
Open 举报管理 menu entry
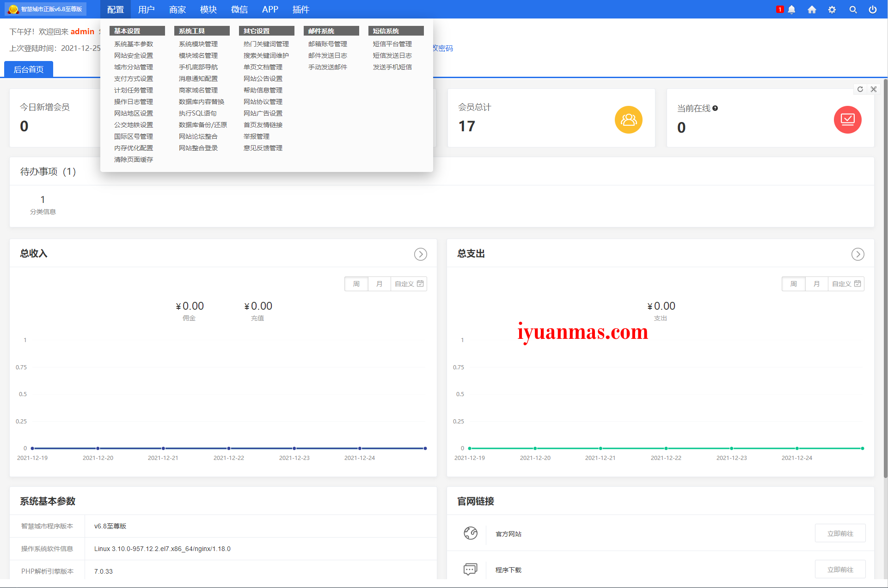coord(257,136)
